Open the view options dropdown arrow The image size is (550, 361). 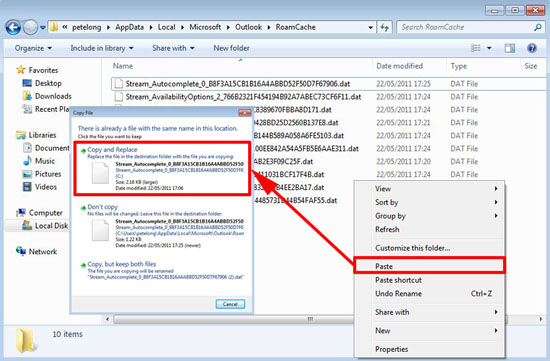click(489, 48)
